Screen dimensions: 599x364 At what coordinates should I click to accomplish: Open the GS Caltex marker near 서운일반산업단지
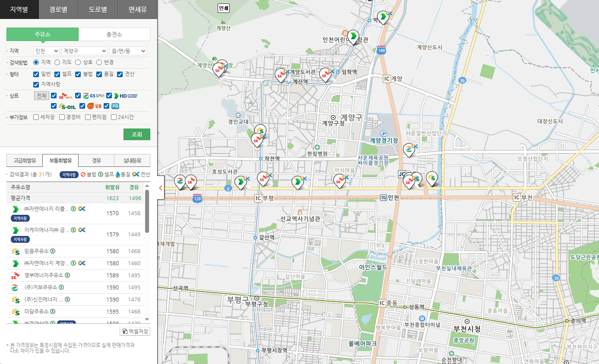coord(409,149)
